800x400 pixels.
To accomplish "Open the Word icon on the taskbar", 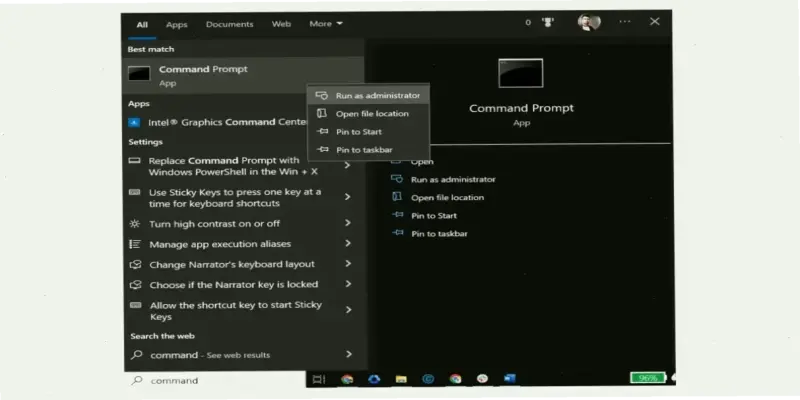I will point(509,380).
